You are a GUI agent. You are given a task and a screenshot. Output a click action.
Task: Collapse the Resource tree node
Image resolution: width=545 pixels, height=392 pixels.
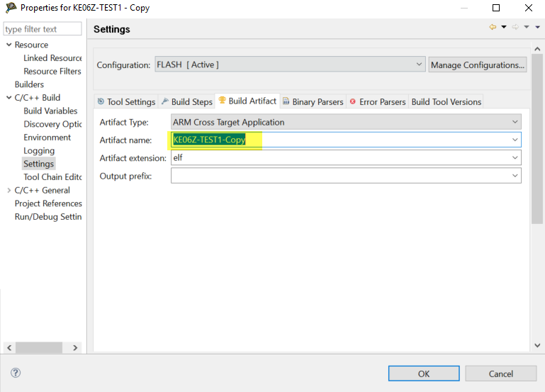(9, 45)
